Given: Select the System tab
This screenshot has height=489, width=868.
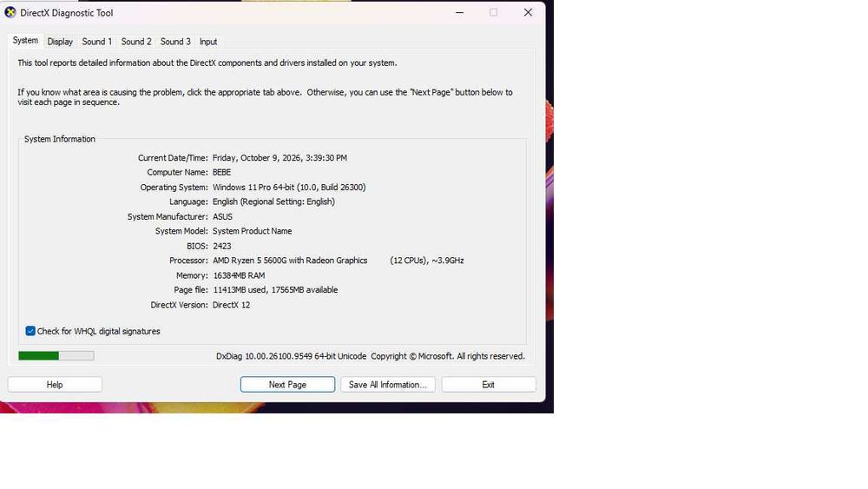Looking at the screenshot, I should (25, 41).
